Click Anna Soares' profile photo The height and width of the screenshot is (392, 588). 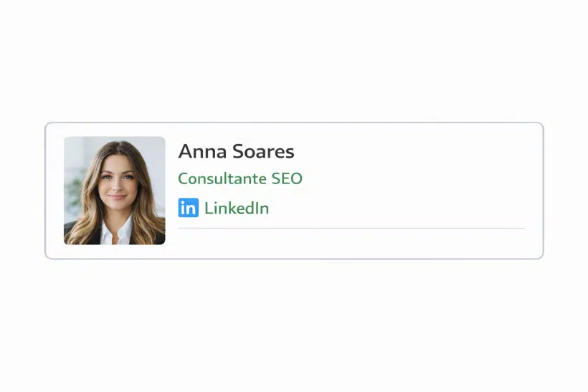(115, 191)
